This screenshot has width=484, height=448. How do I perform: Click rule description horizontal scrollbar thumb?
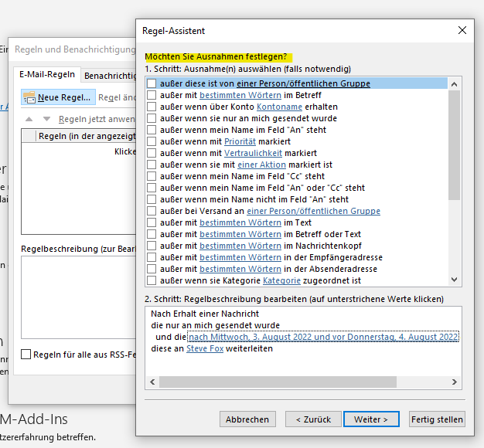(x=278, y=382)
